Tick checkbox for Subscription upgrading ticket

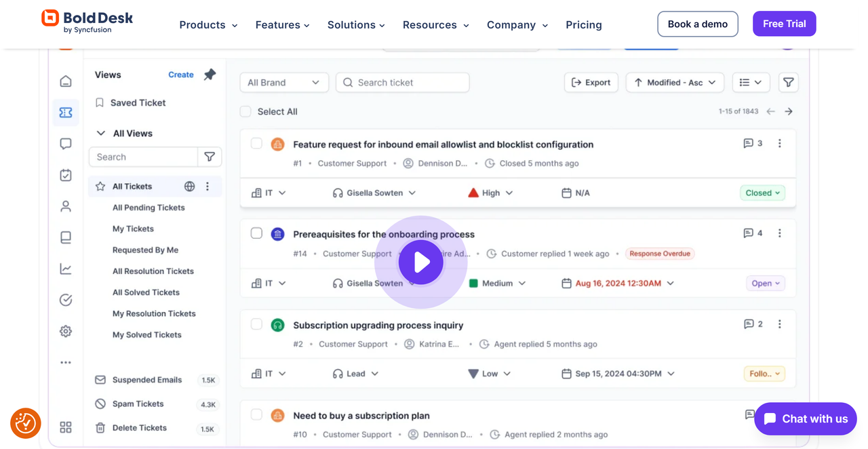click(x=256, y=324)
